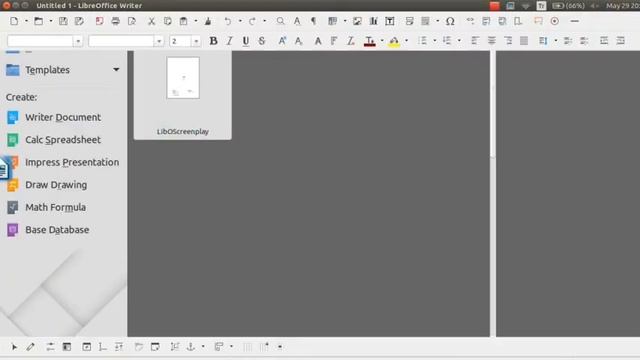Open the paragraph style dropdown
This screenshot has width=640, height=360.
coord(78,41)
